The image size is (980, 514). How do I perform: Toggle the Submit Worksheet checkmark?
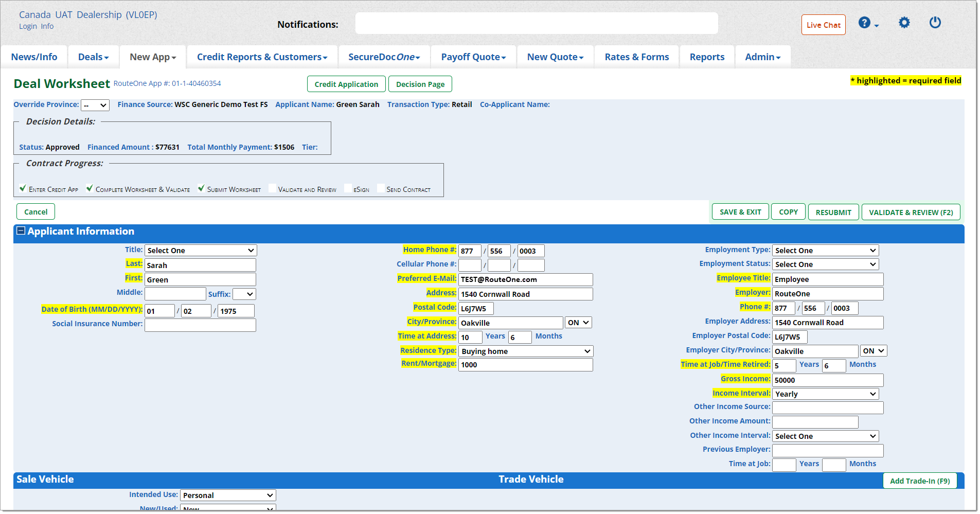click(201, 188)
